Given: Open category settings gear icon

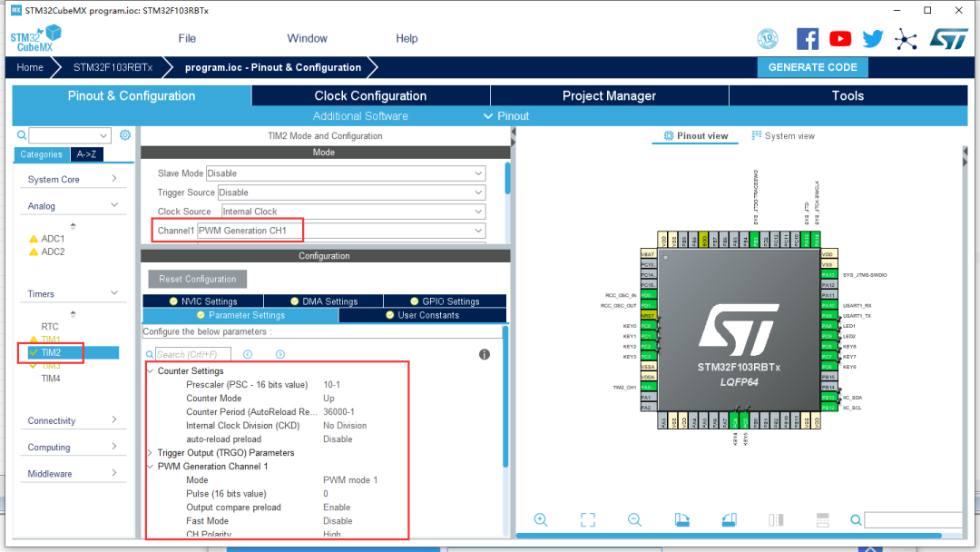Looking at the screenshot, I should [125, 135].
